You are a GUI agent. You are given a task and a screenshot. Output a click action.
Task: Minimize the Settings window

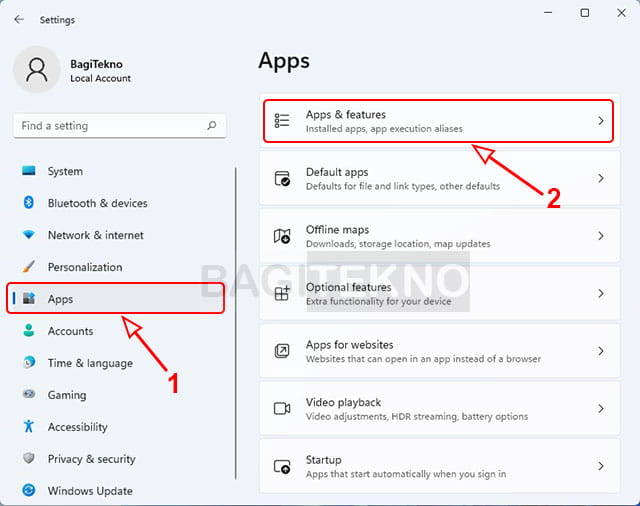548,13
